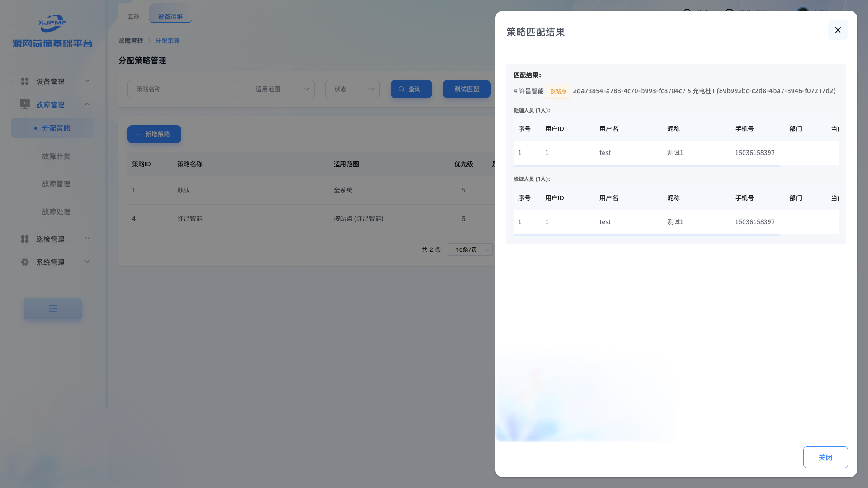Click the 策略名称 input field

tap(181, 89)
